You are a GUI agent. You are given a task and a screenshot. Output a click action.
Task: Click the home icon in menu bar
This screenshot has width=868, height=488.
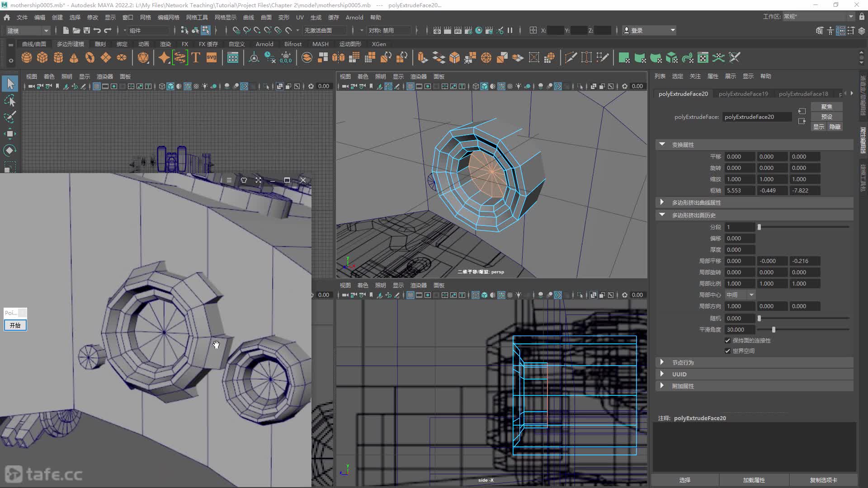pos(7,17)
